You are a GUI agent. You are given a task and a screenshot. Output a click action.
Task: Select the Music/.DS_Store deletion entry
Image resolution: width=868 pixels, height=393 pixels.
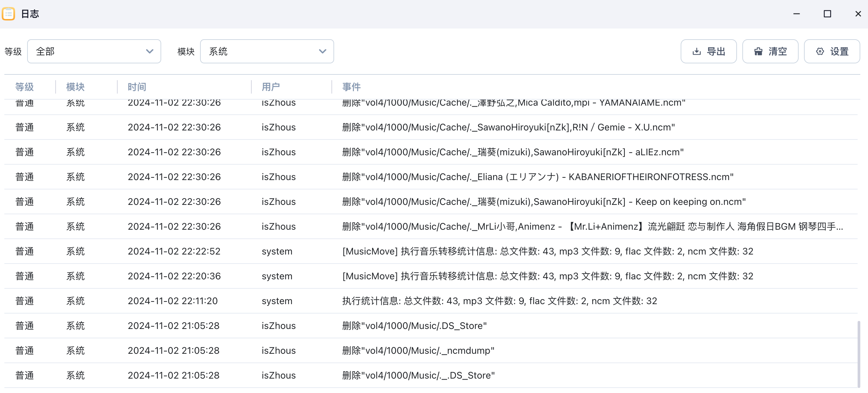click(x=431, y=326)
